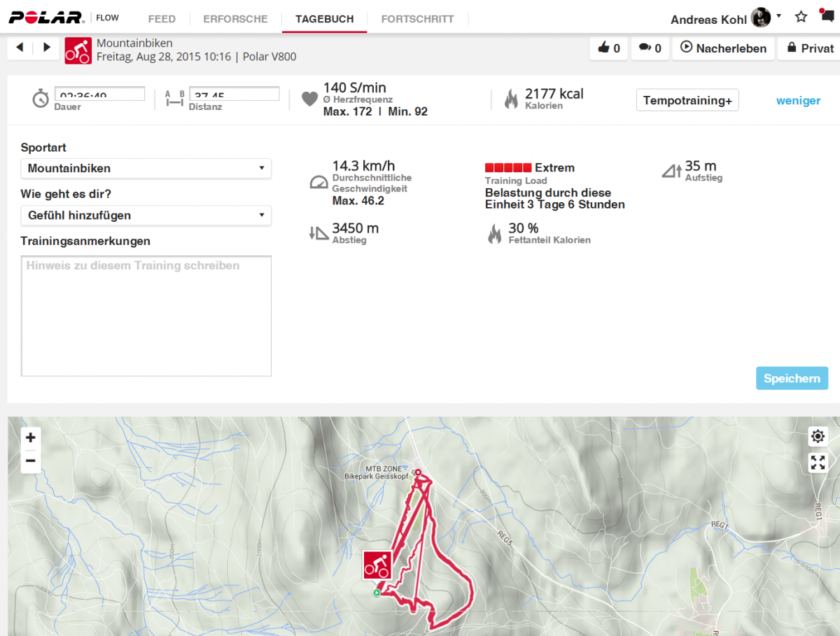Viewport: 840px width, 636px height.
Task: Collapse details with the weniger link
Action: point(798,101)
